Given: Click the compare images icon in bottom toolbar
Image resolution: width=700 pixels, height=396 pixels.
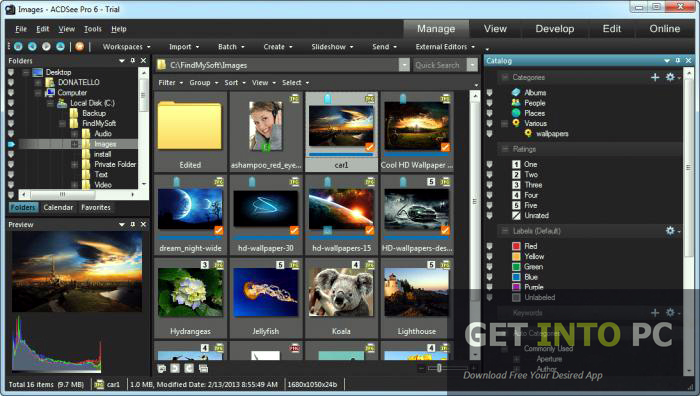Looking at the screenshot, I should (203, 368).
